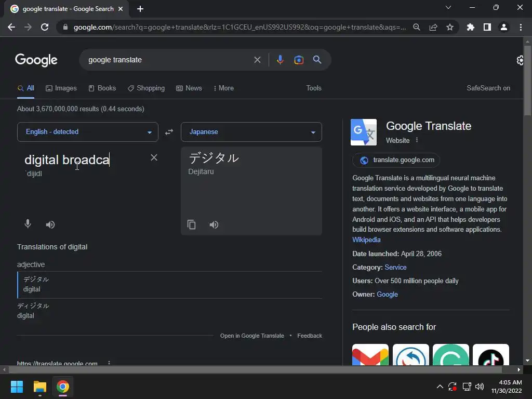This screenshot has width=532, height=399.
Task: Show hidden system tray icons
Action: [440, 387]
